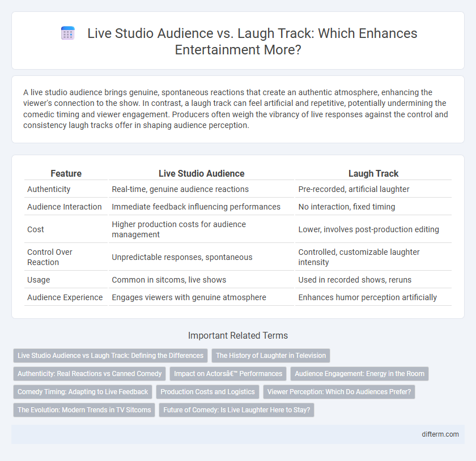Open 'Live Studio Audience vs Laugh Track: Defining the Differences' tag

pos(110,356)
